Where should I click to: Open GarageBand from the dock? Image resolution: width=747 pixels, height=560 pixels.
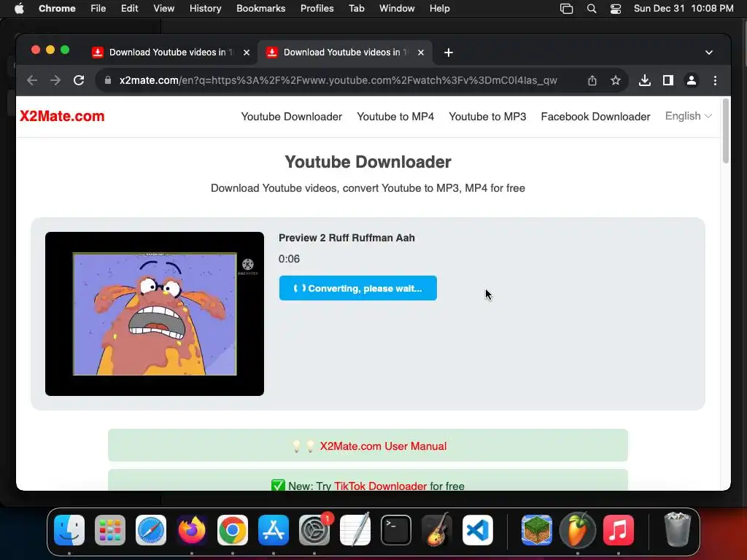437,529
